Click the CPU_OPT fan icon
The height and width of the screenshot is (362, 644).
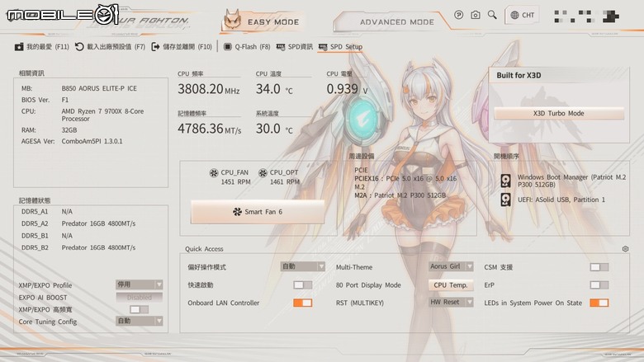click(263, 173)
